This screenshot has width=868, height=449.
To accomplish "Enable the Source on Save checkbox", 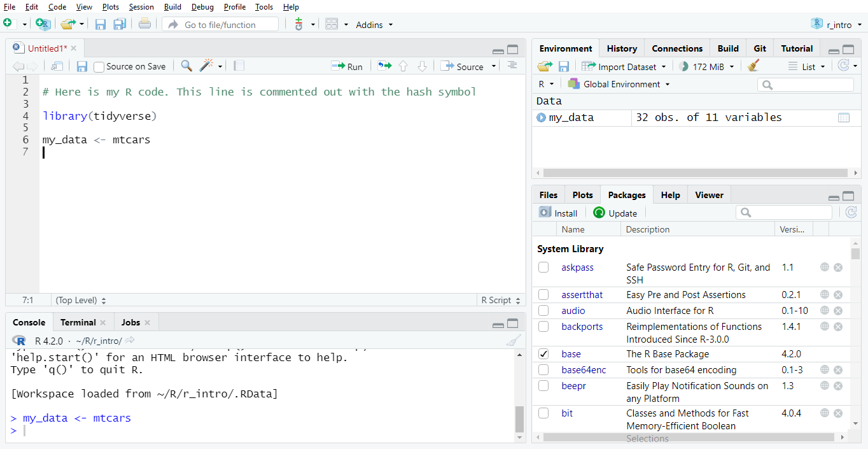I will [x=99, y=67].
